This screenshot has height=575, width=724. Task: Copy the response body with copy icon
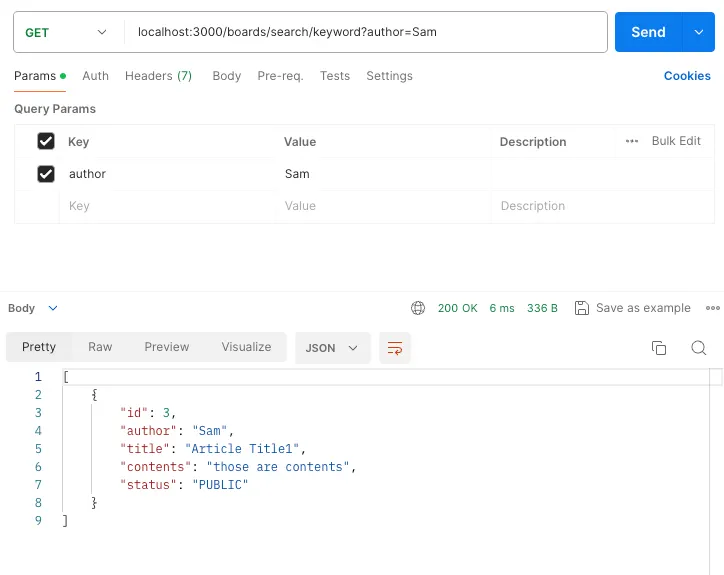click(659, 348)
